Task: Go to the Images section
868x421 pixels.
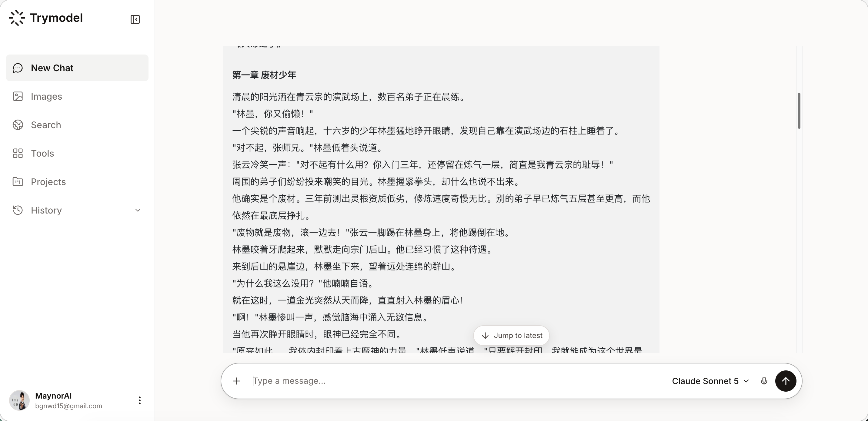Action: (77, 97)
